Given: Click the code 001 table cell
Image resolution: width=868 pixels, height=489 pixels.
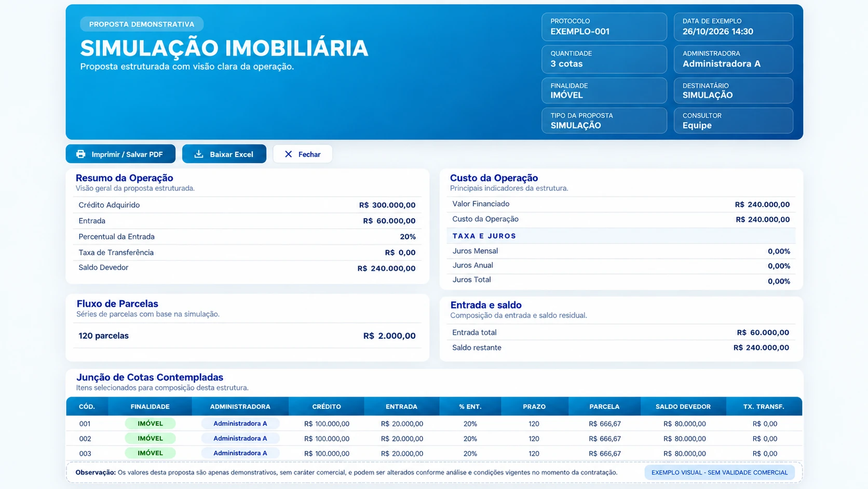Looking at the screenshot, I should (85, 424).
